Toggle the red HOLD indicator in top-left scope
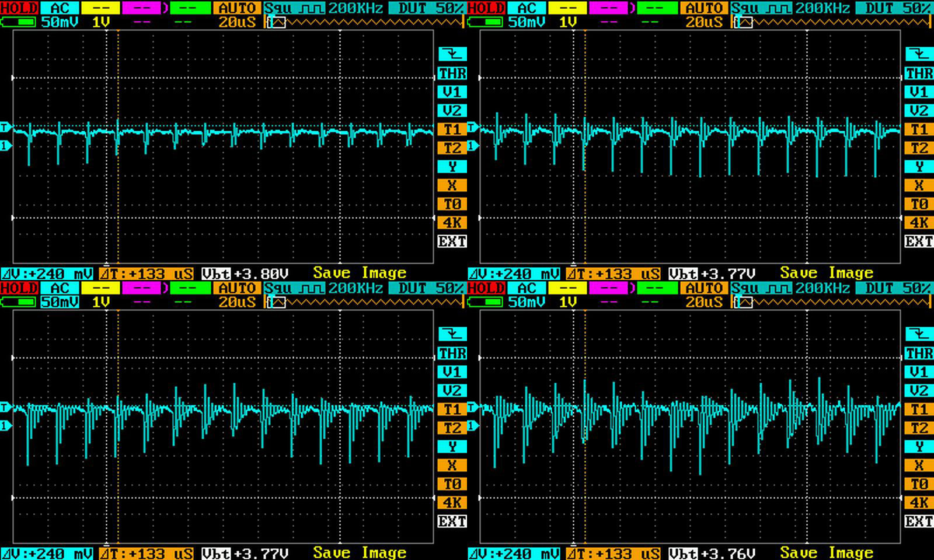This screenshot has width=934, height=560. click(19, 8)
